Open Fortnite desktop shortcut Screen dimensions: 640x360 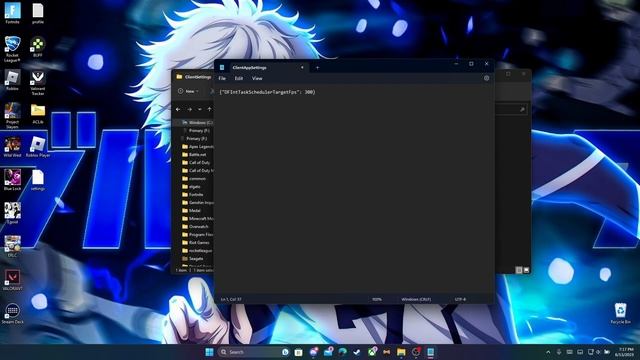point(12,13)
